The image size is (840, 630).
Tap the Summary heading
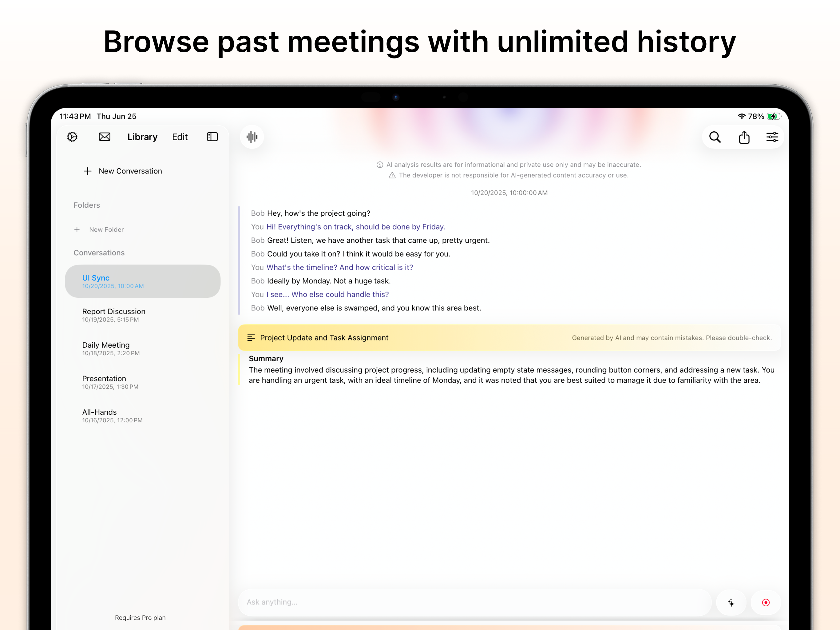[266, 359]
